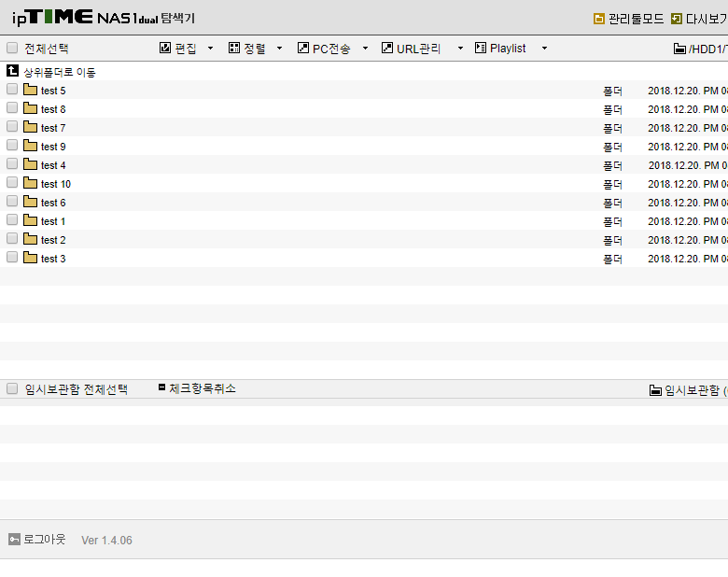The image size is (728, 577).
Task: Open folder icon of test 5
Action: [x=30, y=90]
